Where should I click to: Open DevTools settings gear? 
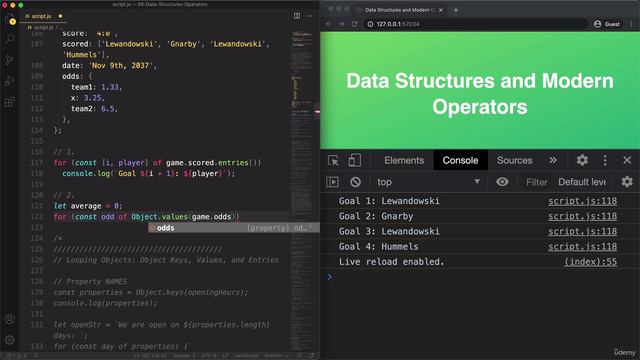pos(582,160)
